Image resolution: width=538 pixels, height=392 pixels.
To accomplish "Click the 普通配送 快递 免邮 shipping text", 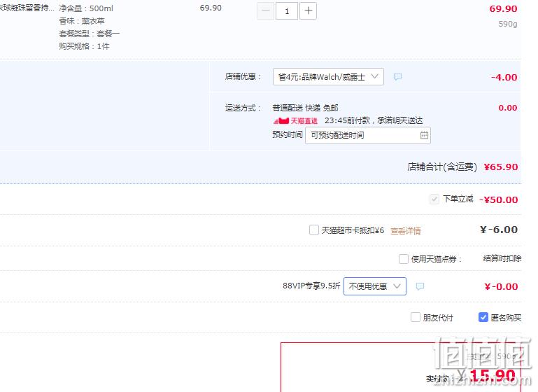I will point(305,108).
